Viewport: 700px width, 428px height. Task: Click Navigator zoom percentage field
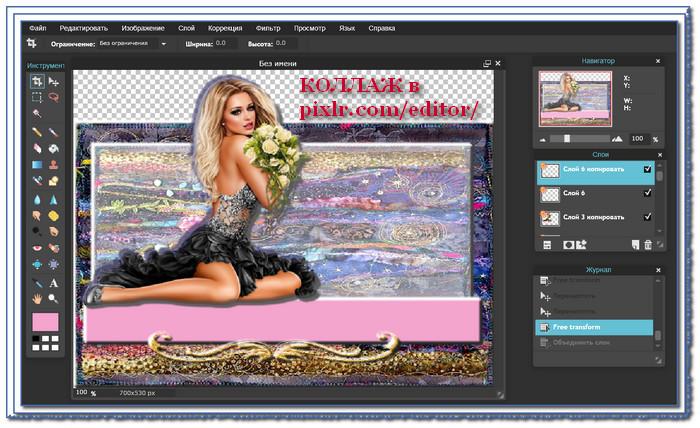(x=639, y=139)
